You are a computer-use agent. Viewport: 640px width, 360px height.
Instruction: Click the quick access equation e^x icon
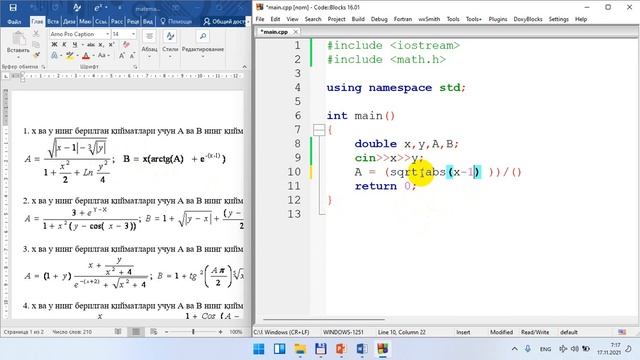tap(100, 8)
